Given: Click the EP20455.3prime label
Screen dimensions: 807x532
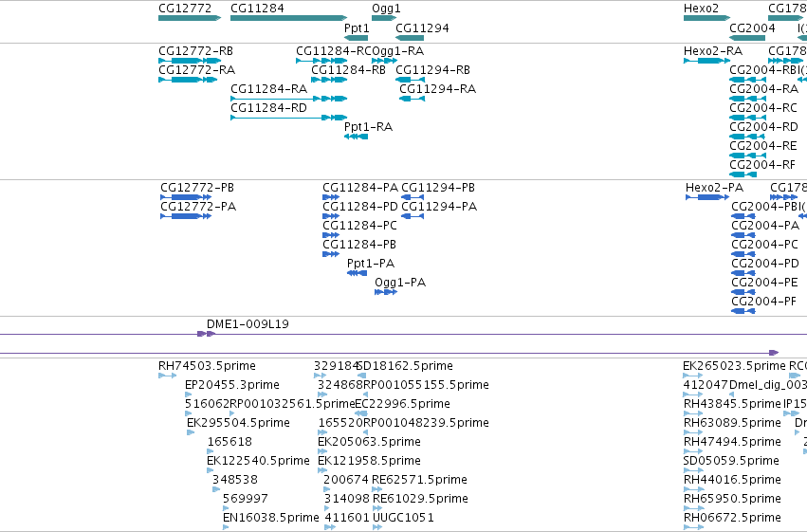Looking at the screenshot, I should coord(232,385).
